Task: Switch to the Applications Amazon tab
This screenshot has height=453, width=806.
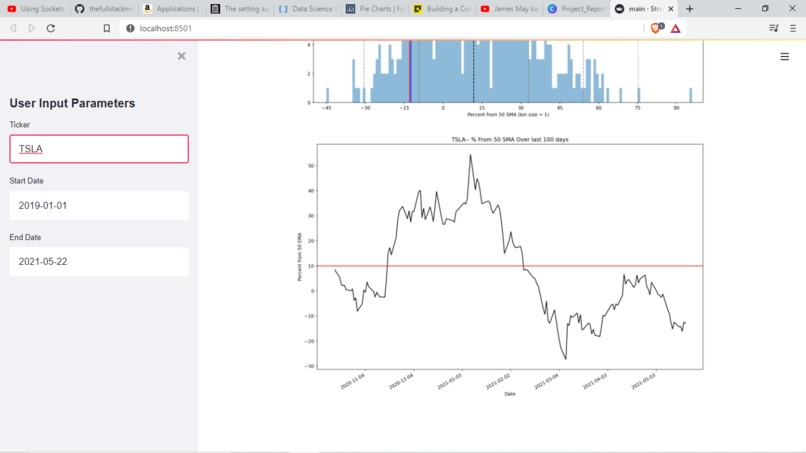Action: 171,9
